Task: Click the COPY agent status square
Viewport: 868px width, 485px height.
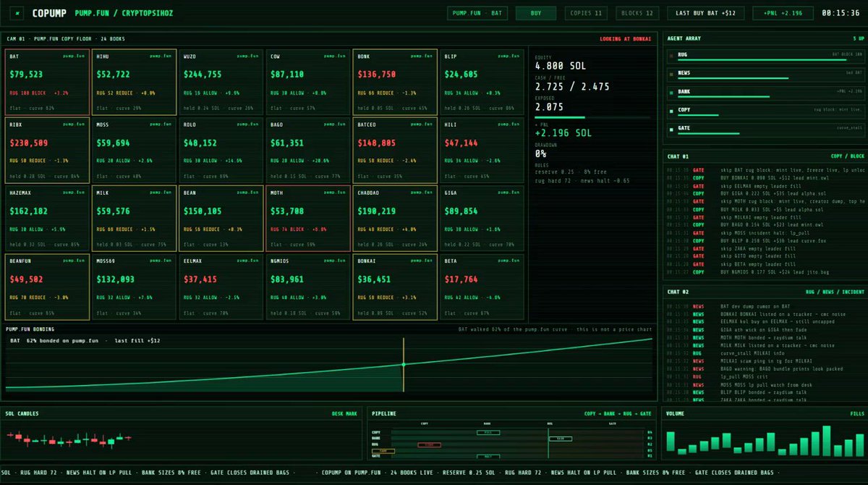Action: [672, 111]
